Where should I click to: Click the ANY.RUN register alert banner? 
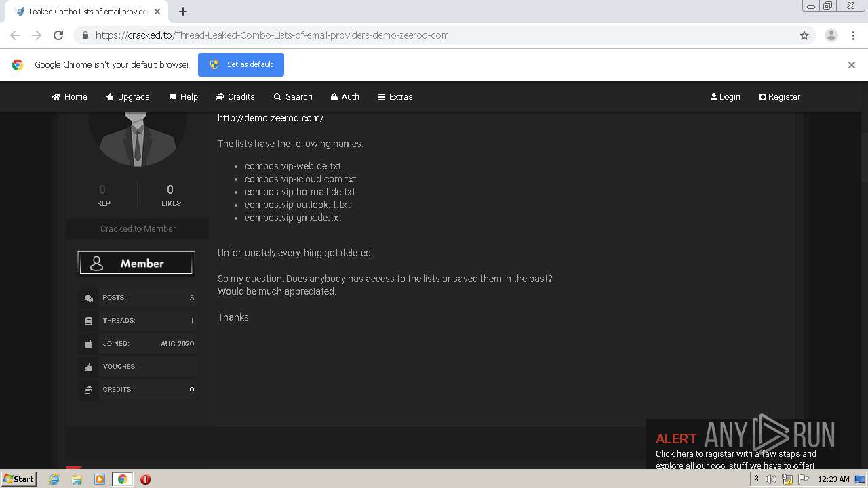pos(743,444)
